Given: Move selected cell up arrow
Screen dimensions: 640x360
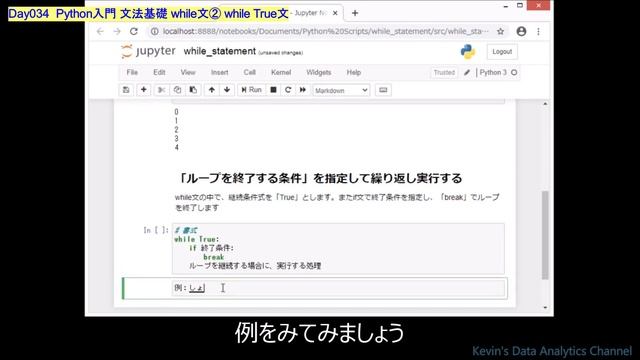Looking at the screenshot, I should (211, 90).
